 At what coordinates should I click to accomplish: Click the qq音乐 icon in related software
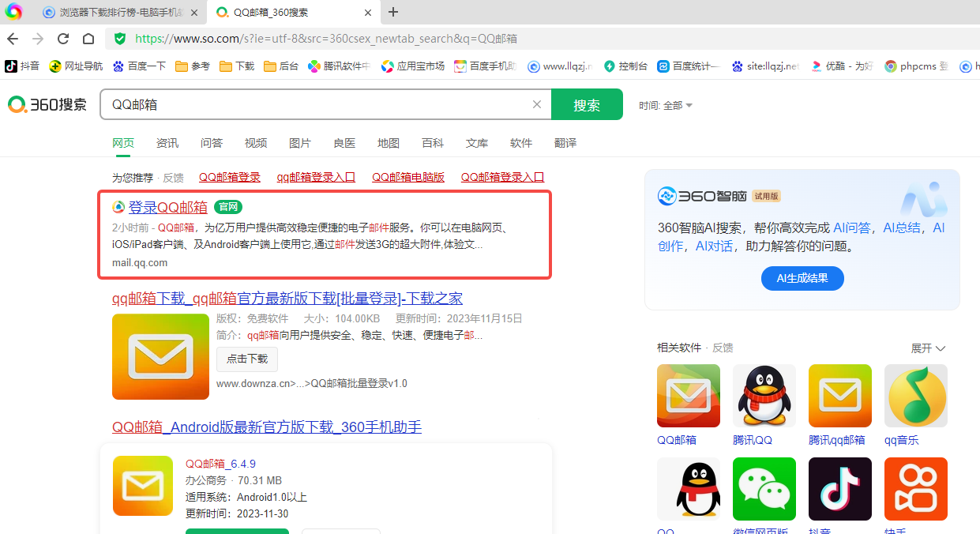tap(915, 396)
